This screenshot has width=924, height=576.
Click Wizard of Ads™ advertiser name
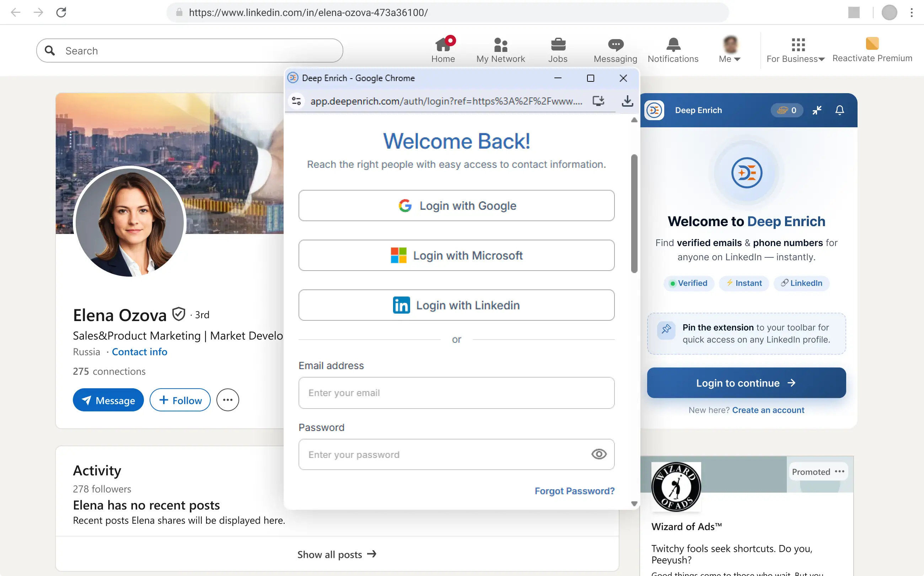point(687,527)
